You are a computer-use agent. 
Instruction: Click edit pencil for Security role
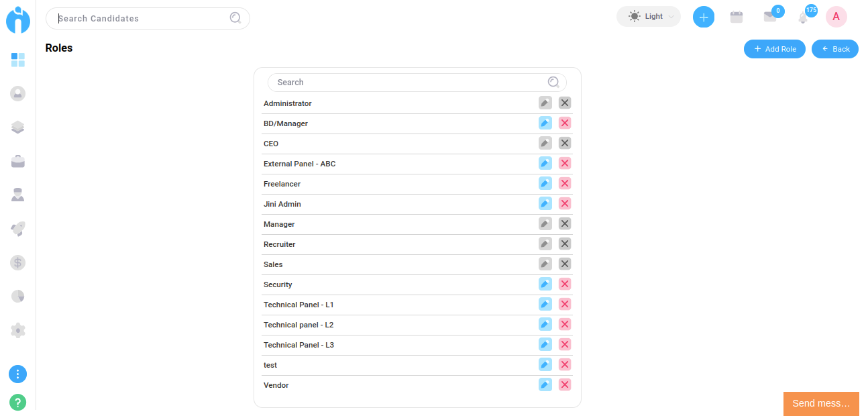coord(545,284)
